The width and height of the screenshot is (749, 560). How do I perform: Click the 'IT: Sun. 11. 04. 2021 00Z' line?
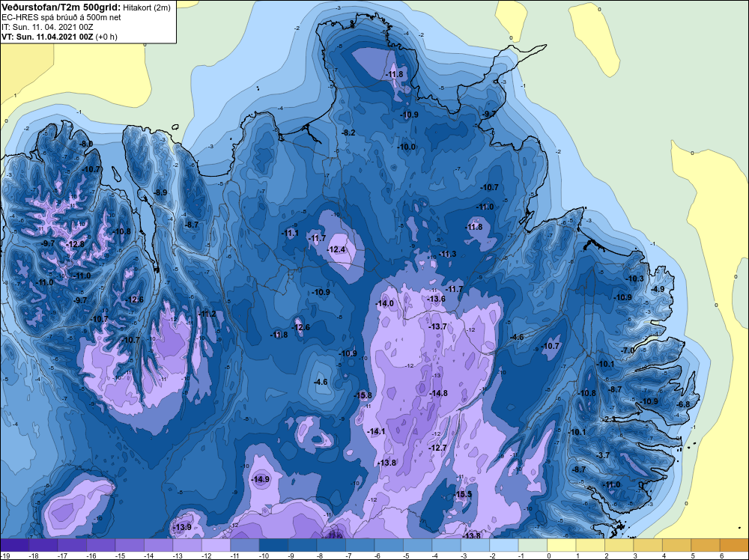(47, 27)
